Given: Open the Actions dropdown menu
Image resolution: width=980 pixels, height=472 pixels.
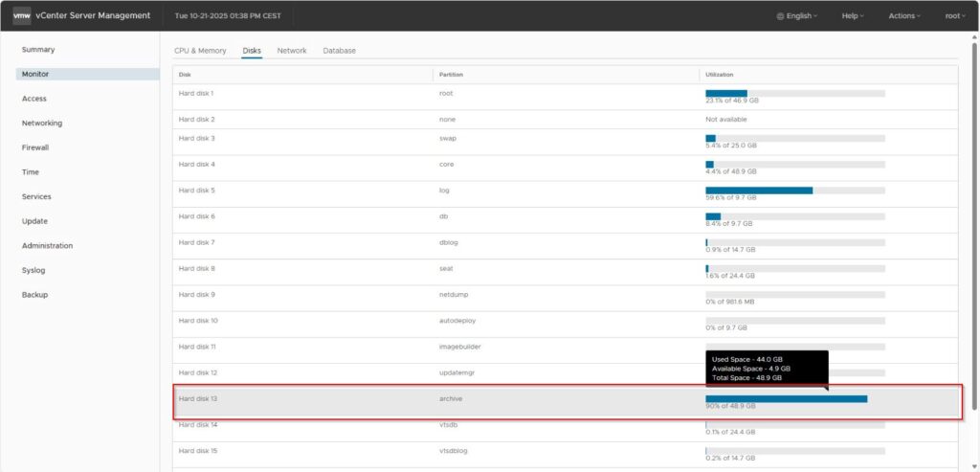Looking at the screenshot, I should click(903, 16).
